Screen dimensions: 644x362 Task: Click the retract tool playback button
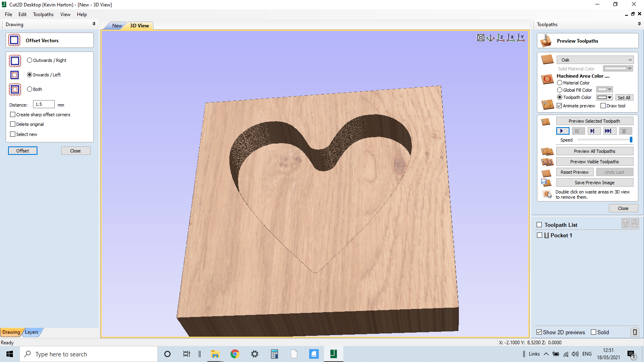coord(624,131)
